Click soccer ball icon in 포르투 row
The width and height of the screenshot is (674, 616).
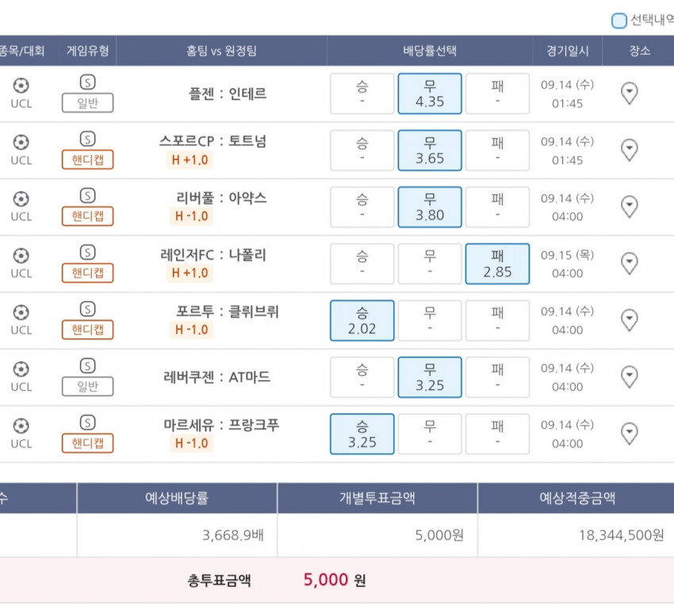21,312
